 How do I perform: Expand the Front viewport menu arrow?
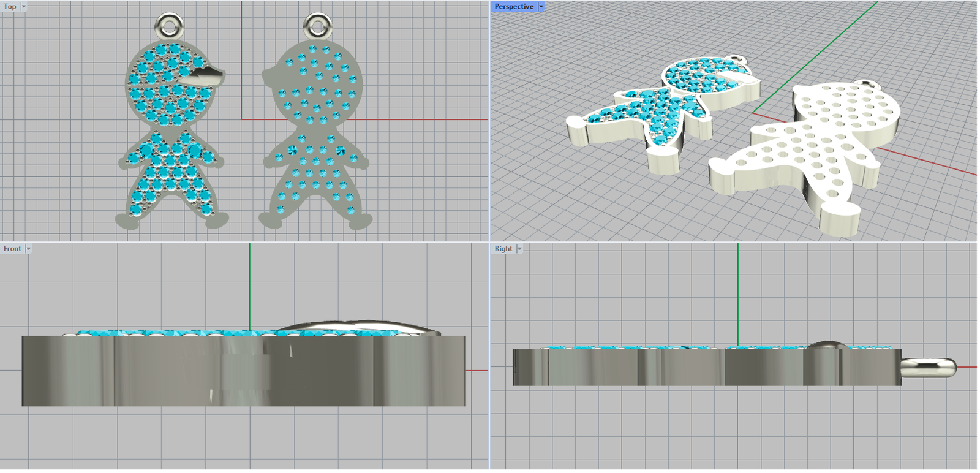click(x=28, y=249)
